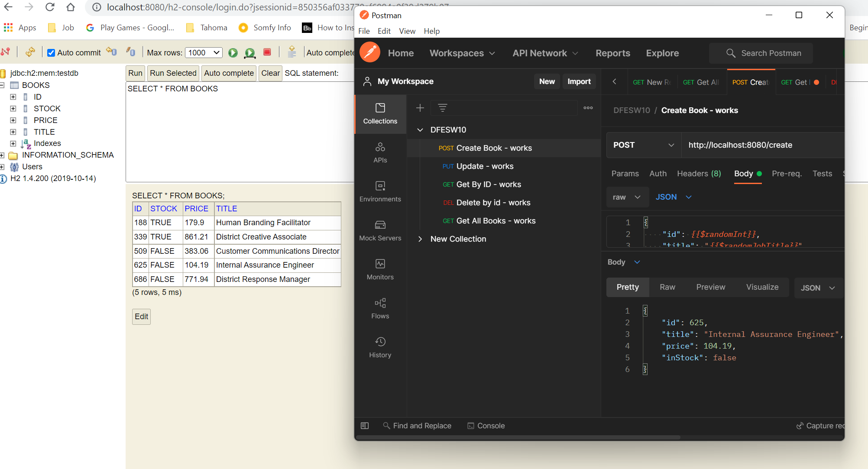Open the Environments panel
Viewport: 868px width, 469px height.
380,191
